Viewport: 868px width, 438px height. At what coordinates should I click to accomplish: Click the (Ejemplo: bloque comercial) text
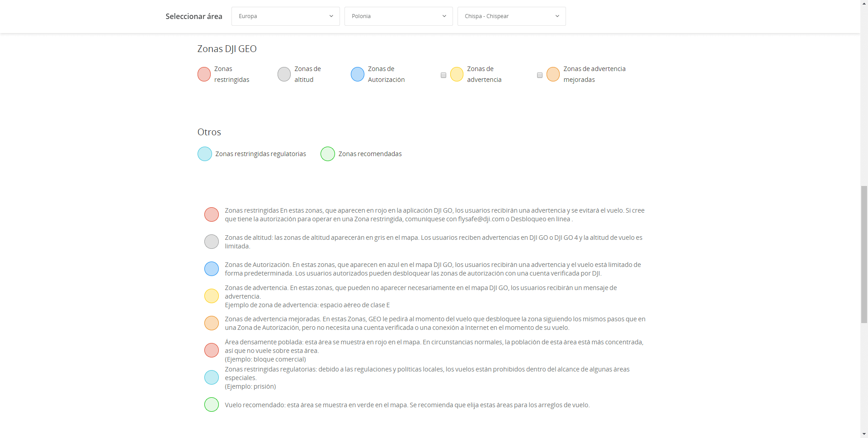click(x=265, y=359)
